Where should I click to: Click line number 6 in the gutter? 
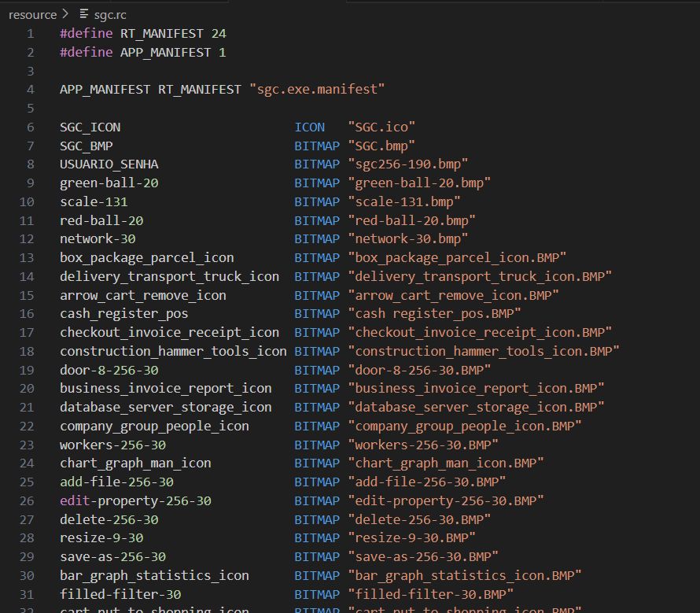click(30, 127)
